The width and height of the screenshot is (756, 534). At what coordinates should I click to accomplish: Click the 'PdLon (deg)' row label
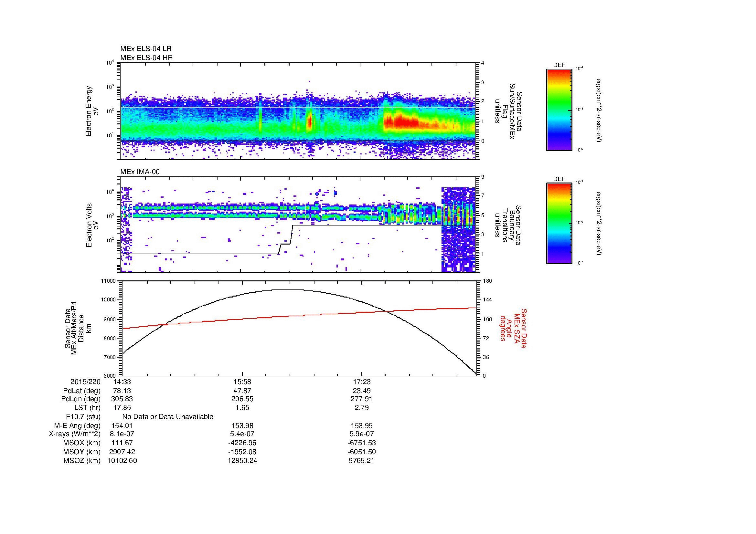[x=81, y=399]
